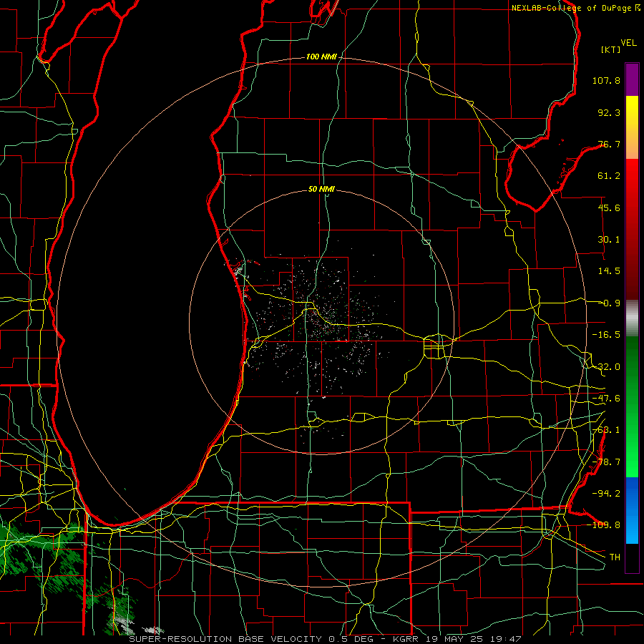The width and height of the screenshot is (644, 644).
Task: Click the -78.7 velocity scale value
Action: 606,462
